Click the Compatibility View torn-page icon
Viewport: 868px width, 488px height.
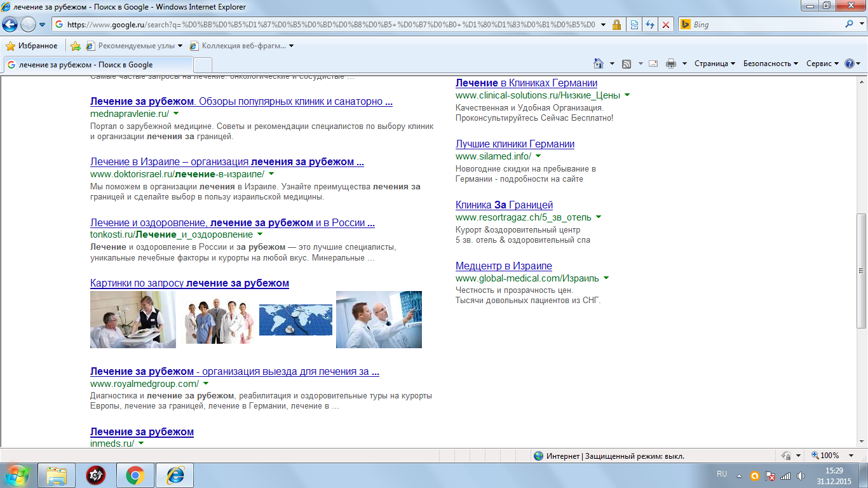click(x=634, y=25)
